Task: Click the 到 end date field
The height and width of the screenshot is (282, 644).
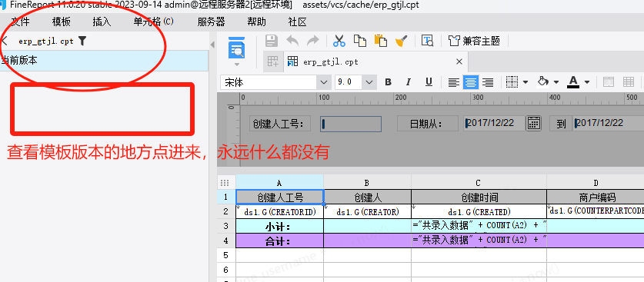Action: click(x=609, y=123)
